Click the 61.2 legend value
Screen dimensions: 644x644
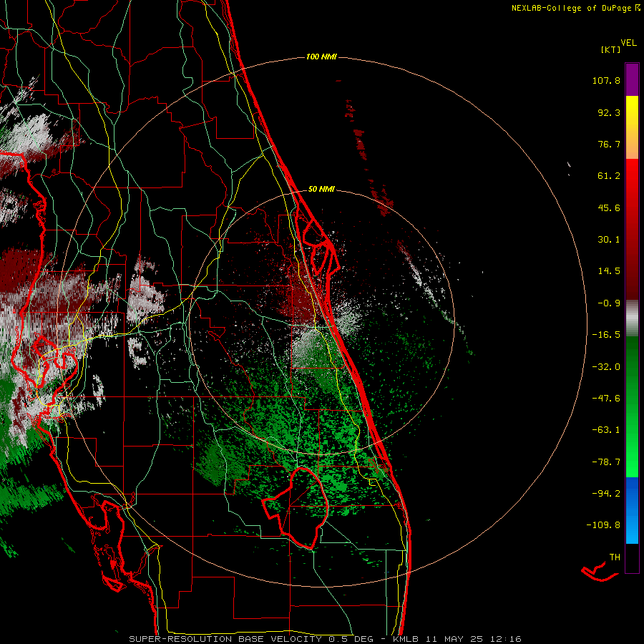click(609, 176)
